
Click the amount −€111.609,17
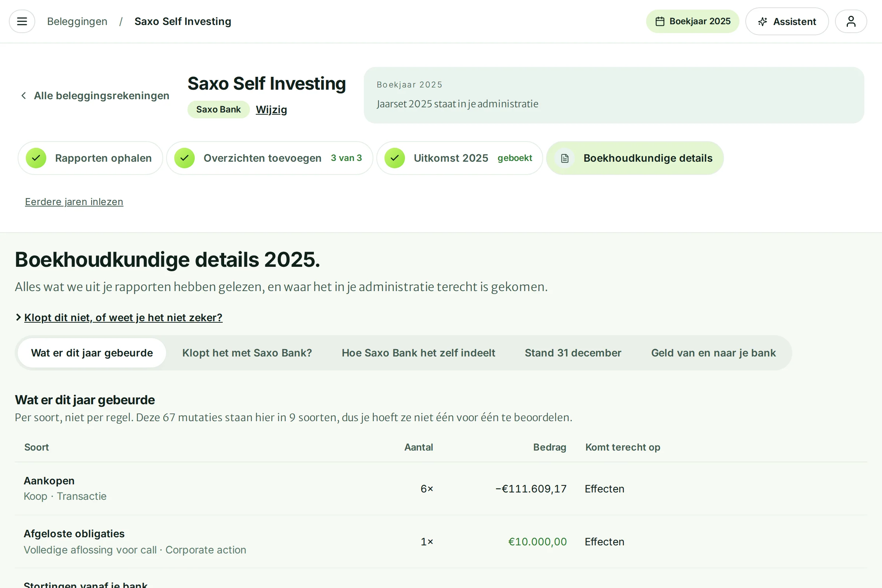(531, 489)
